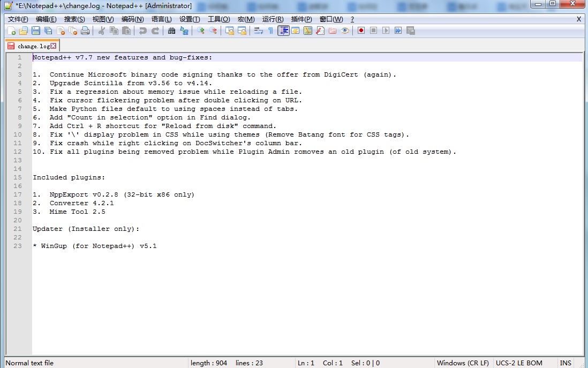Save all open documents
Image resolution: width=588 pixels, height=368 pixels.
tap(48, 31)
